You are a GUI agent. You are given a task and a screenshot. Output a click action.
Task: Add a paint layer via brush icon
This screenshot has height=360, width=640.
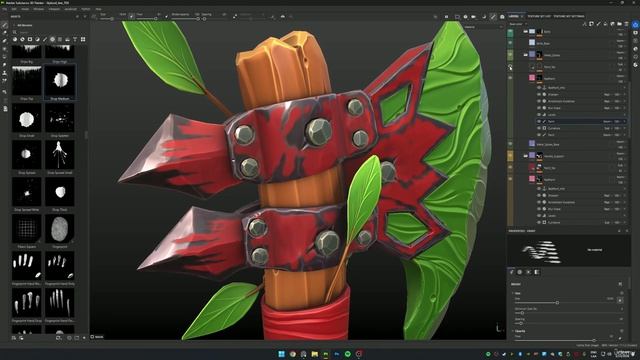point(598,24)
